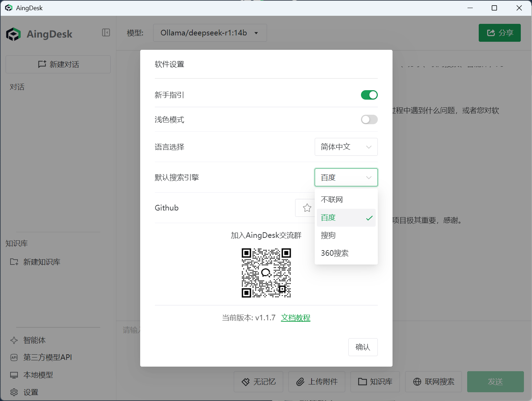Image resolution: width=532 pixels, height=401 pixels.
Task: Toggle the 联网搜索 button
Action: tap(434, 382)
